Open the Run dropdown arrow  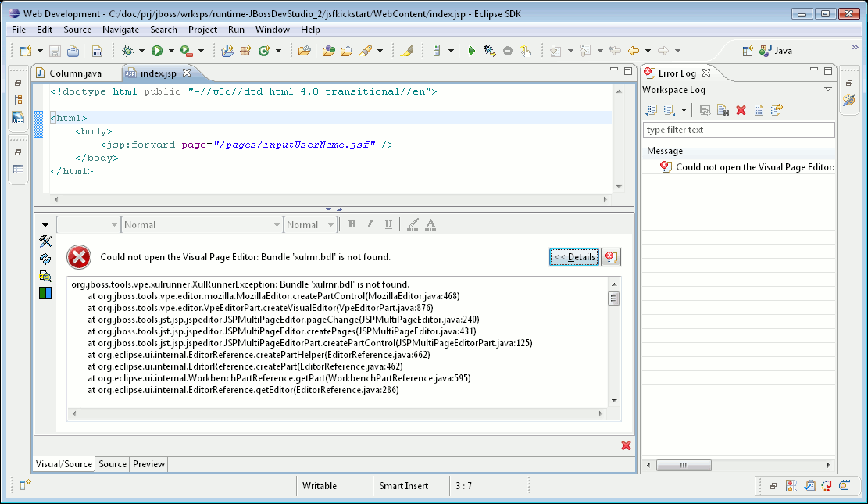(171, 51)
